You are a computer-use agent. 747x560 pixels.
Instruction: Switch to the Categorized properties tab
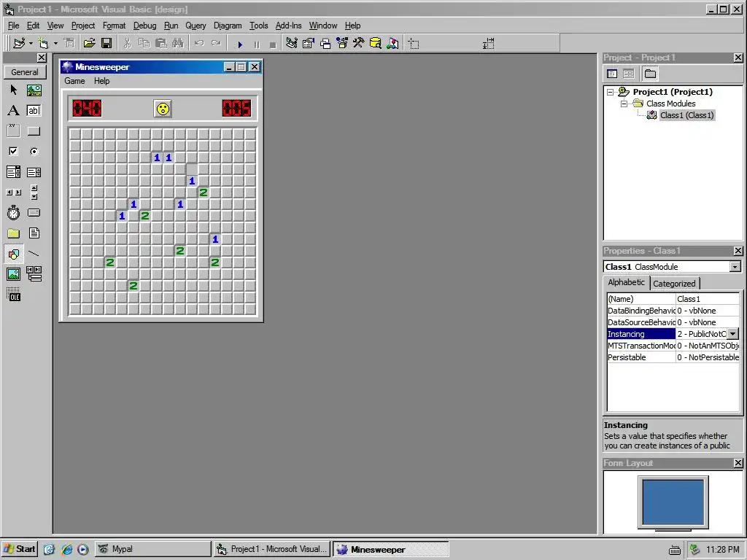click(674, 284)
